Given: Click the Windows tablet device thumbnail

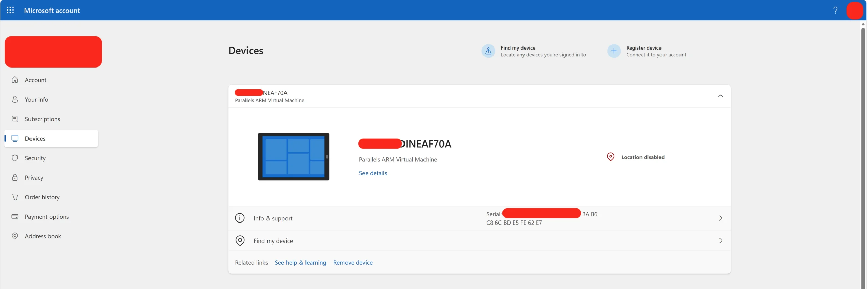Looking at the screenshot, I should tap(293, 156).
